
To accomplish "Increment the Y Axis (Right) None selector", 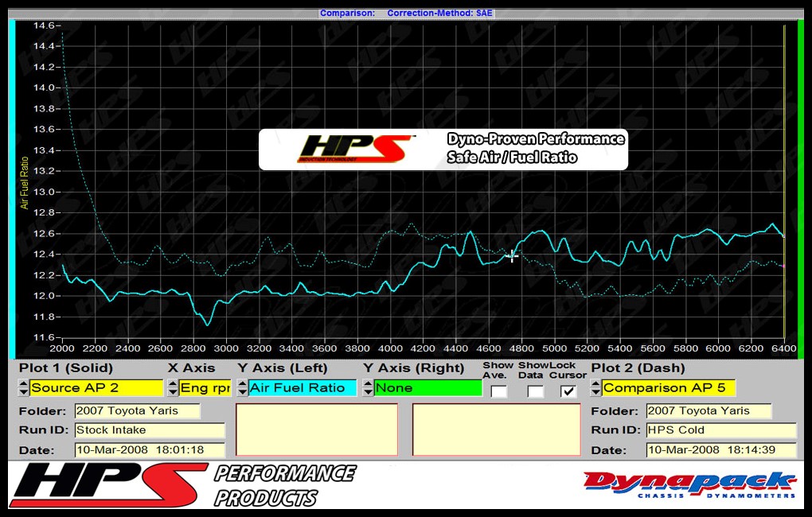I will coord(368,383).
